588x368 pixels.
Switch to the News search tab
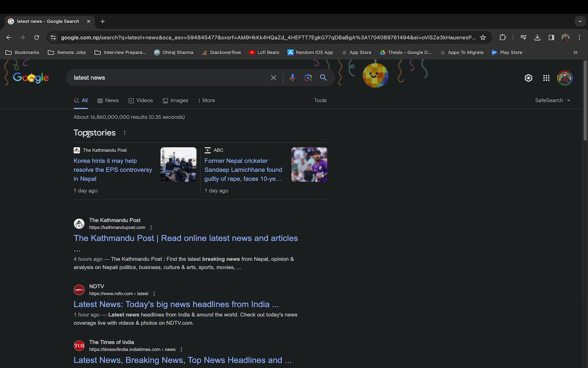[x=108, y=100]
